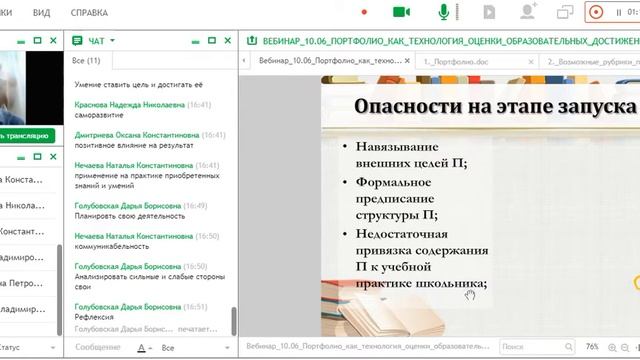Close the 1._Портфолио.doc tab
Screen dimensions: 640x360
pyautogui.click(x=531, y=62)
